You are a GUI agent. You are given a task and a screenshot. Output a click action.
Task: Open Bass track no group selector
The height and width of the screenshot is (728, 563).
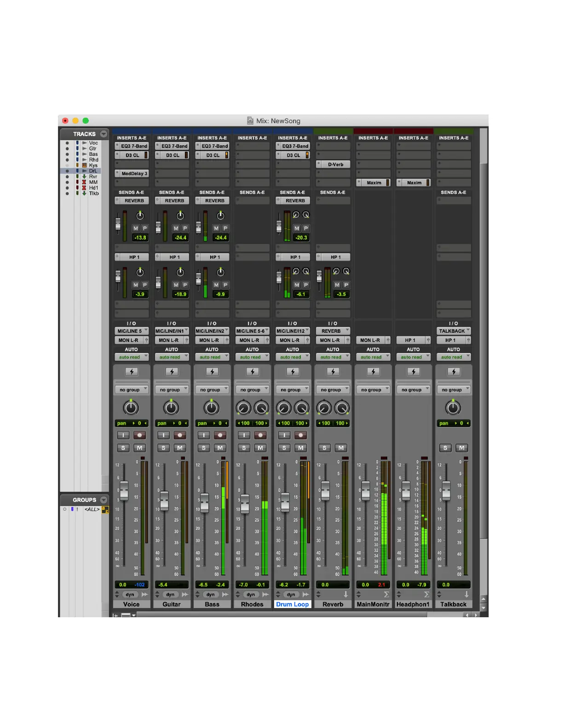(x=212, y=390)
